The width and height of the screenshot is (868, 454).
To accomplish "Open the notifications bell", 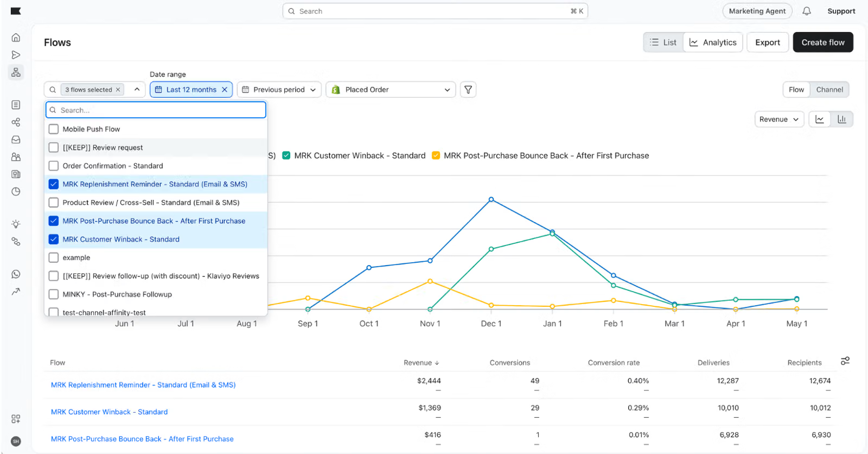I will click(x=807, y=11).
